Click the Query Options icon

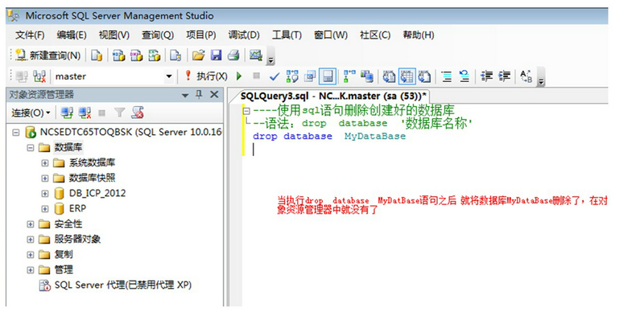pyautogui.click(x=310, y=76)
